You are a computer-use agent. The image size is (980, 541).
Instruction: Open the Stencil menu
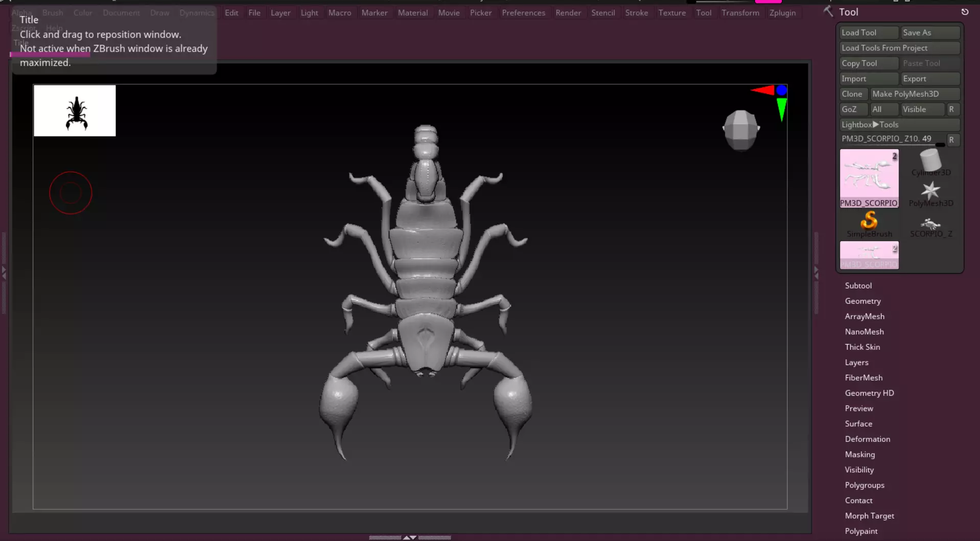[603, 13]
